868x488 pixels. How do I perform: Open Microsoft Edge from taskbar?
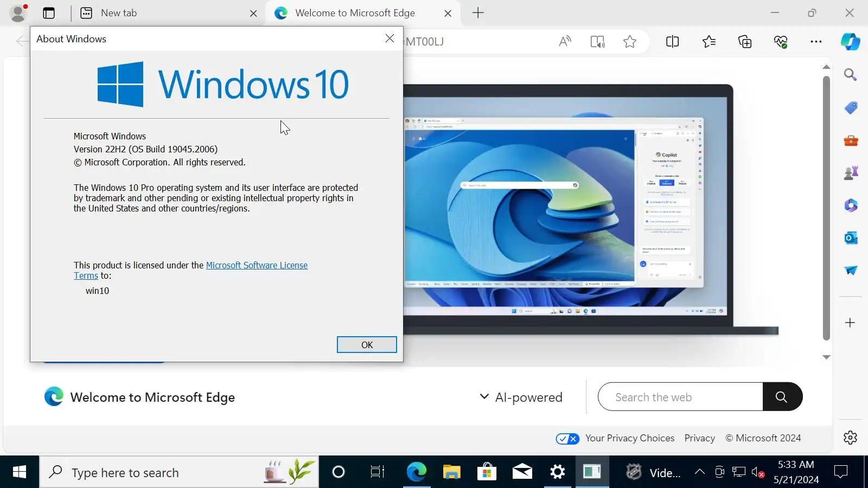(x=416, y=472)
